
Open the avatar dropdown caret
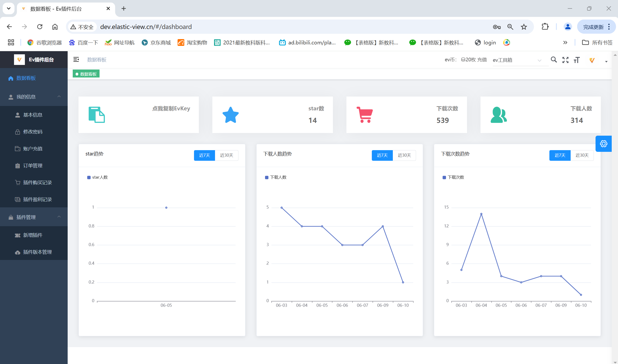coord(606,62)
